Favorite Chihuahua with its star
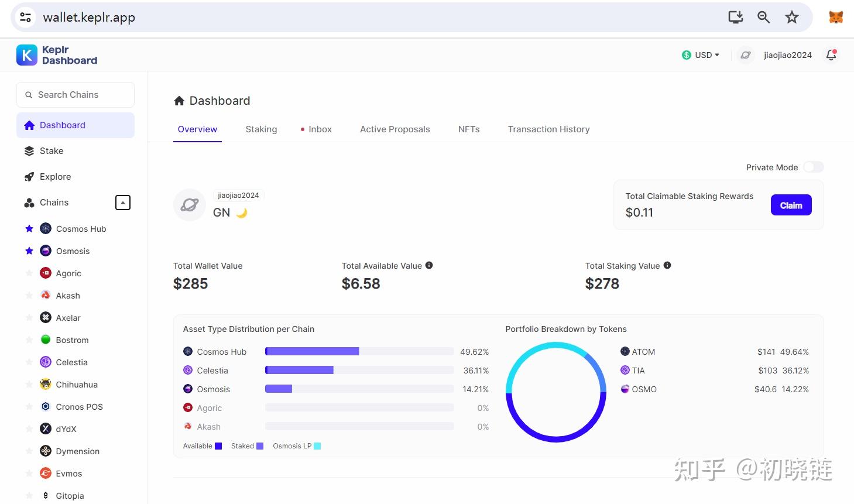This screenshot has height=504, width=854. coord(29,385)
